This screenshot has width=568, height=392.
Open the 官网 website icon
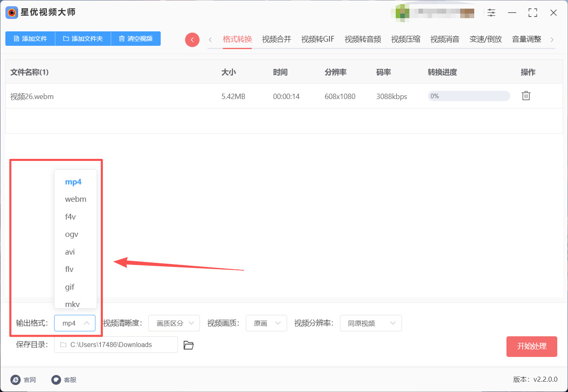pos(16,380)
